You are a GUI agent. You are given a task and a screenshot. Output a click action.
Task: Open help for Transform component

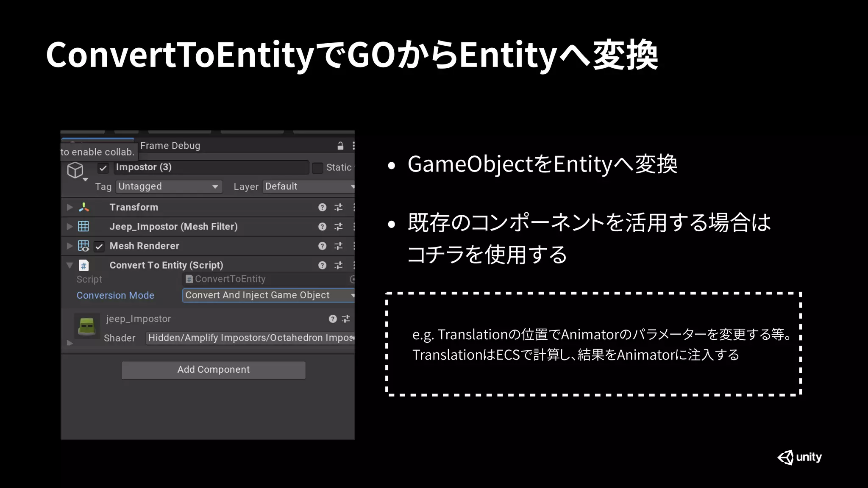pyautogui.click(x=323, y=207)
